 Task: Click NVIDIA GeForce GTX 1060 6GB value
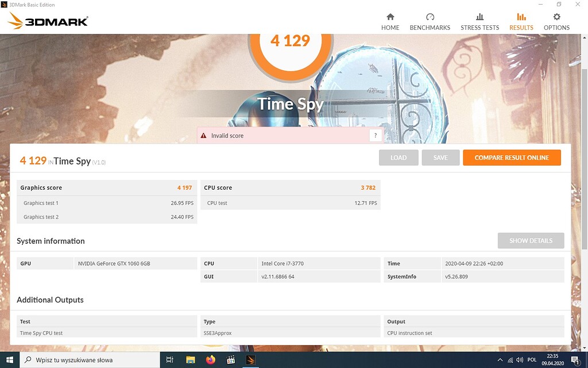click(x=114, y=263)
